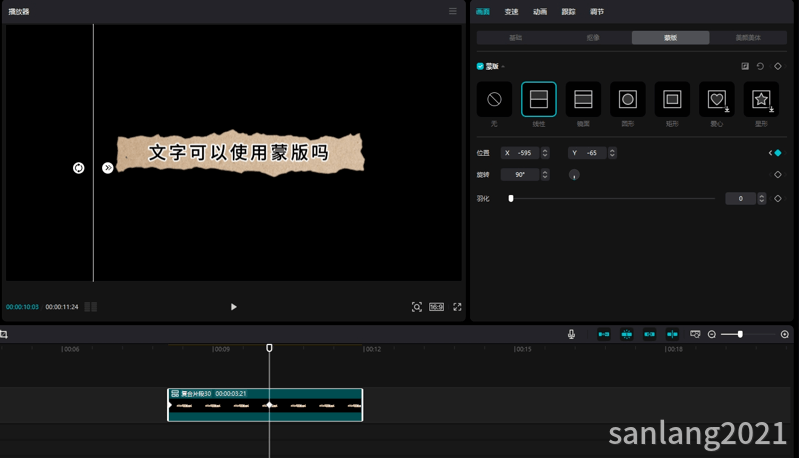The width and height of the screenshot is (799, 458).
Task: Jump to previous position keyframe
Action: tap(770, 153)
